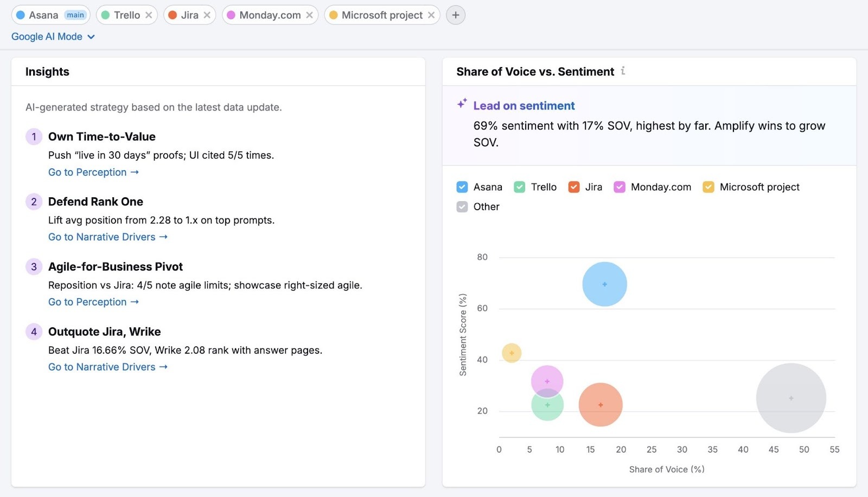Screen dimensions: 868x497
Task: Switch to the Monday.com competitor tab
Action: pyautogui.click(x=266, y=15)
